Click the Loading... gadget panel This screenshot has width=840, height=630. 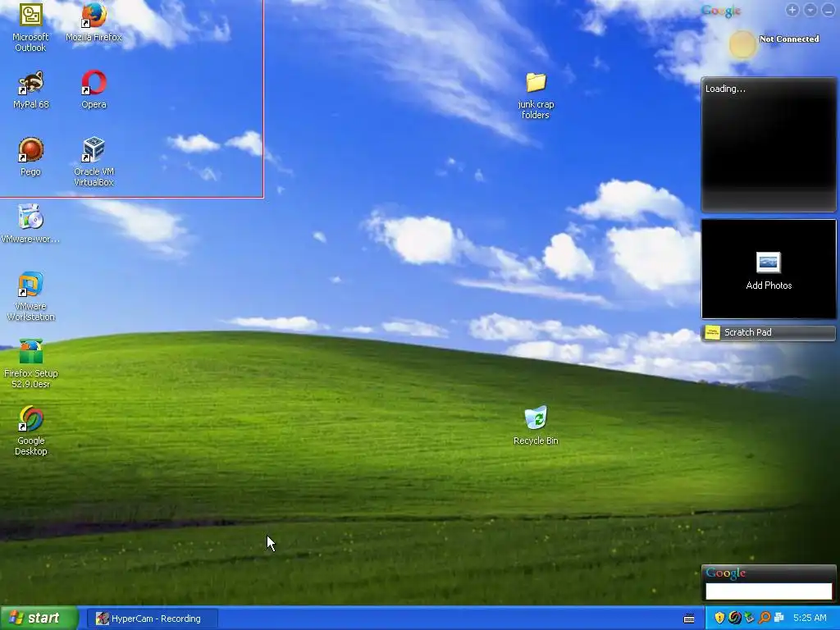click(x=769, y=144)
